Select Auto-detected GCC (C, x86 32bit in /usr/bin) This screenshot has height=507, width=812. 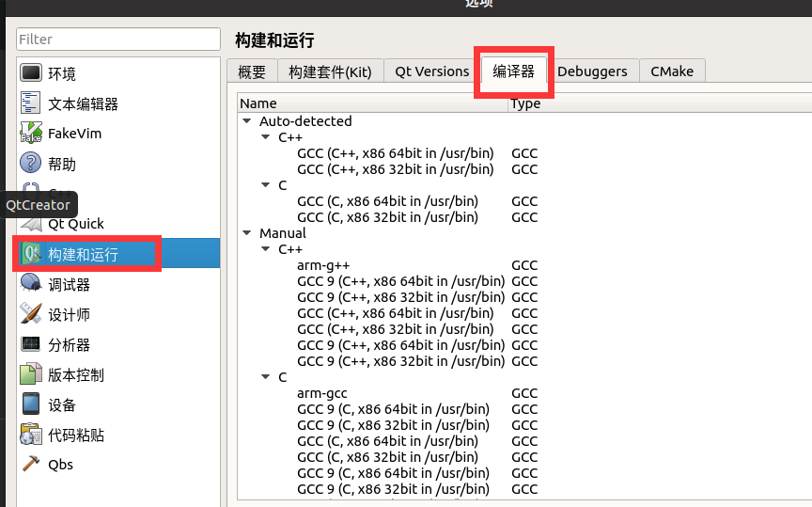click(x=387, y=216)
